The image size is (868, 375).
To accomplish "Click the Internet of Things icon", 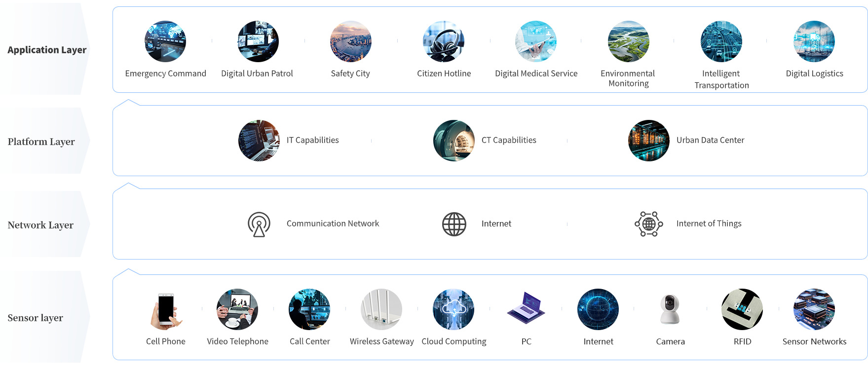I will pos(648,224).
